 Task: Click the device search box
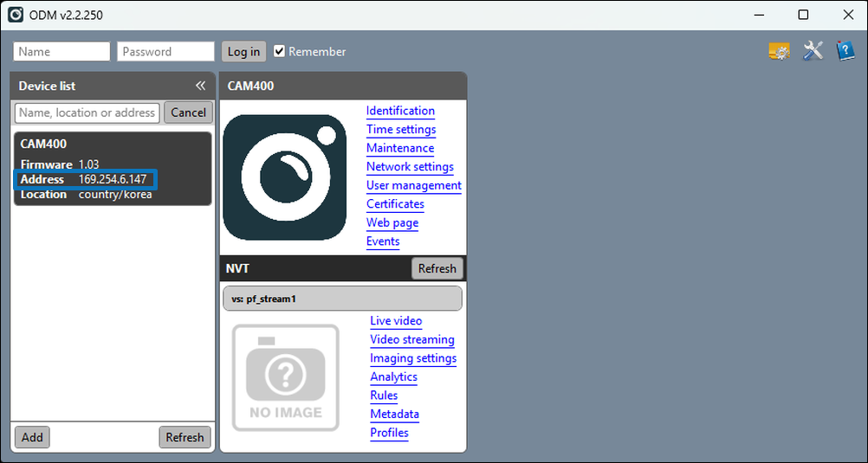click(87, 113)
